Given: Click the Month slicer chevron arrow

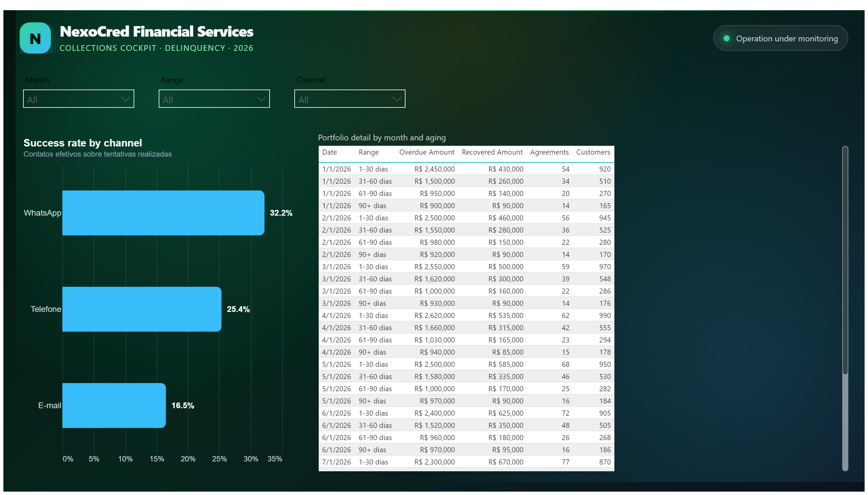Looking at the screenshot, I should click(x=125, y=99).
